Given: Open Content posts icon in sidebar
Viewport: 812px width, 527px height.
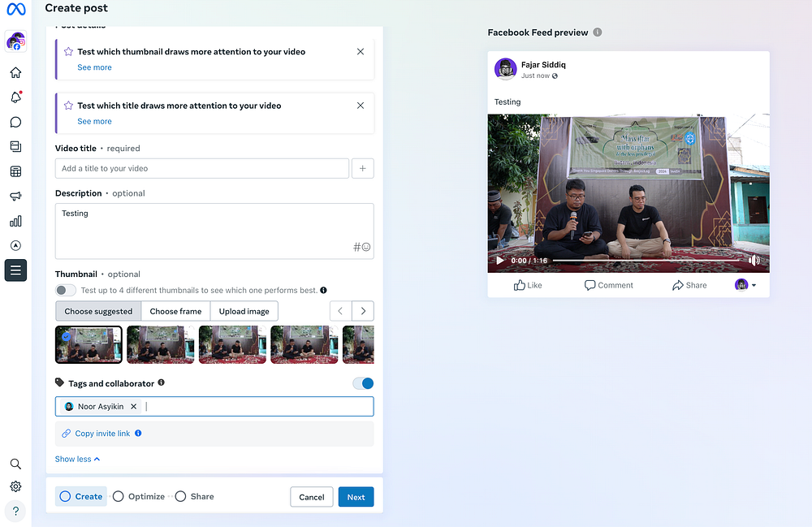Looking at the screenshot, I should click(15, 146).
